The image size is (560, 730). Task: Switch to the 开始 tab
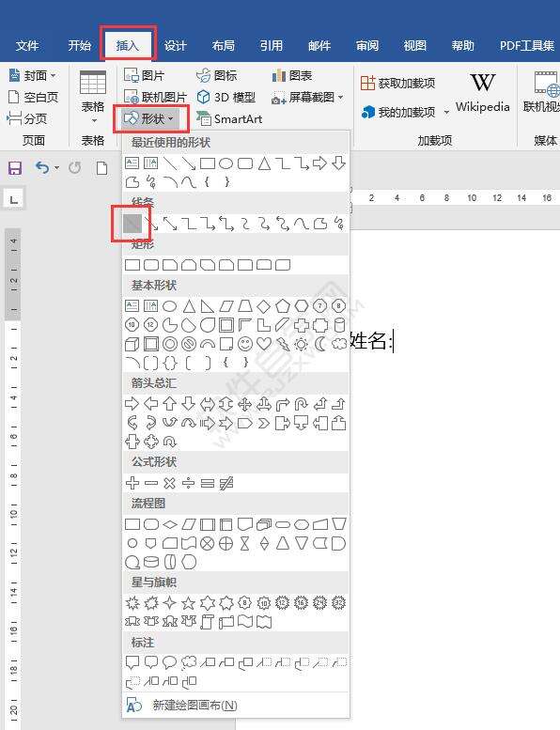79,46
